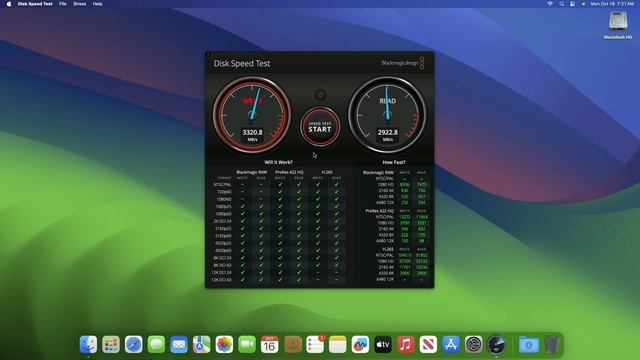Click the "Disk Speed Test" window title

(x=242, y=63)
